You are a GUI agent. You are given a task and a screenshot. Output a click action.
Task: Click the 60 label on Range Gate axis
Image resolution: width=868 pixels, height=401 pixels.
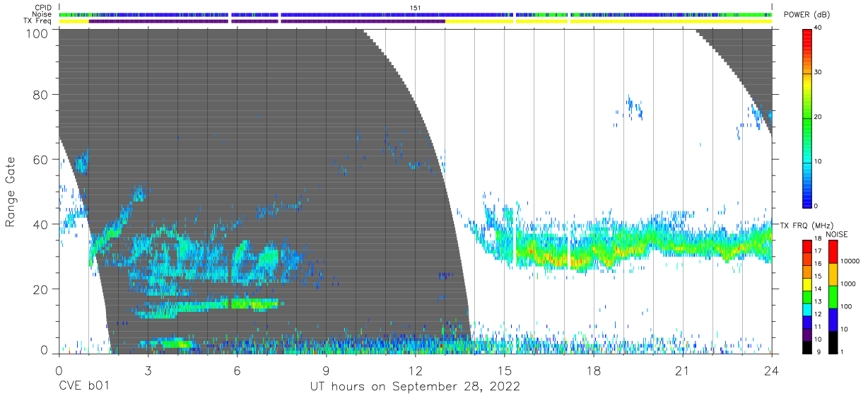pos(40,159)
